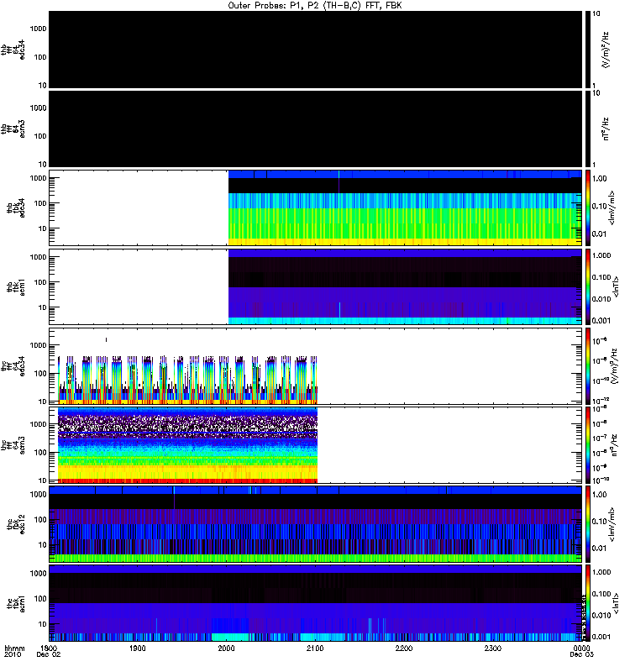Viewport: 630px width, 672px height.
Task: Click the plot title 'Outer Probes: P1, P2 (TH-B,C) FFT, FBK'
Action: pos(315,6)
